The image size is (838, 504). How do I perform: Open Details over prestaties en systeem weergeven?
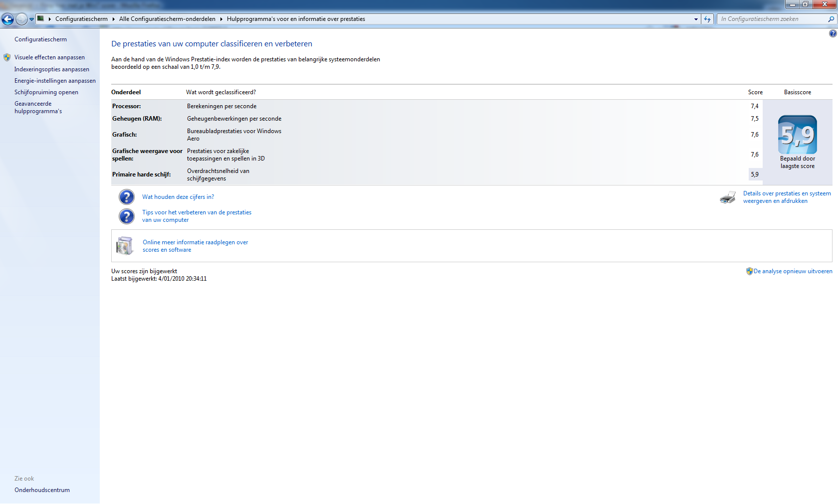pyautogui.click(x=787, y=197)
